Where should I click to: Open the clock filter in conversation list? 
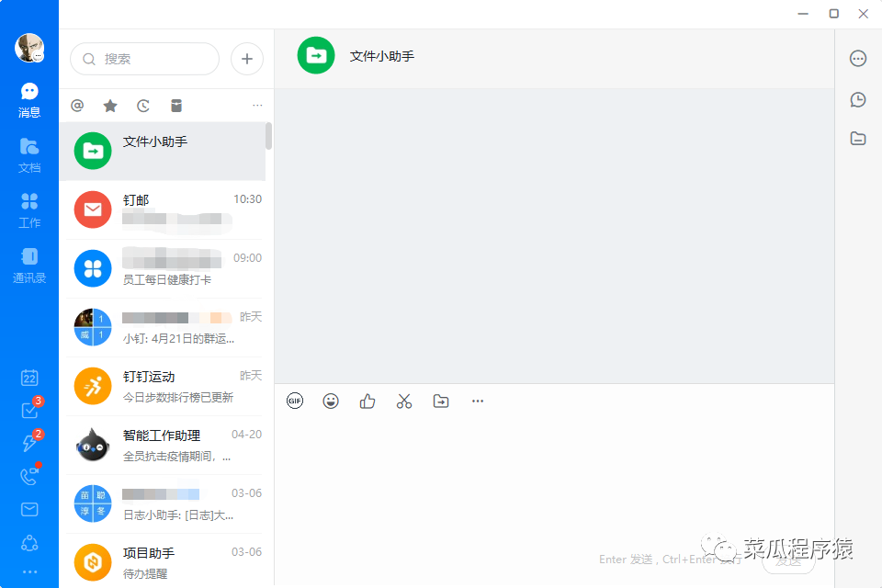point(143,106)
